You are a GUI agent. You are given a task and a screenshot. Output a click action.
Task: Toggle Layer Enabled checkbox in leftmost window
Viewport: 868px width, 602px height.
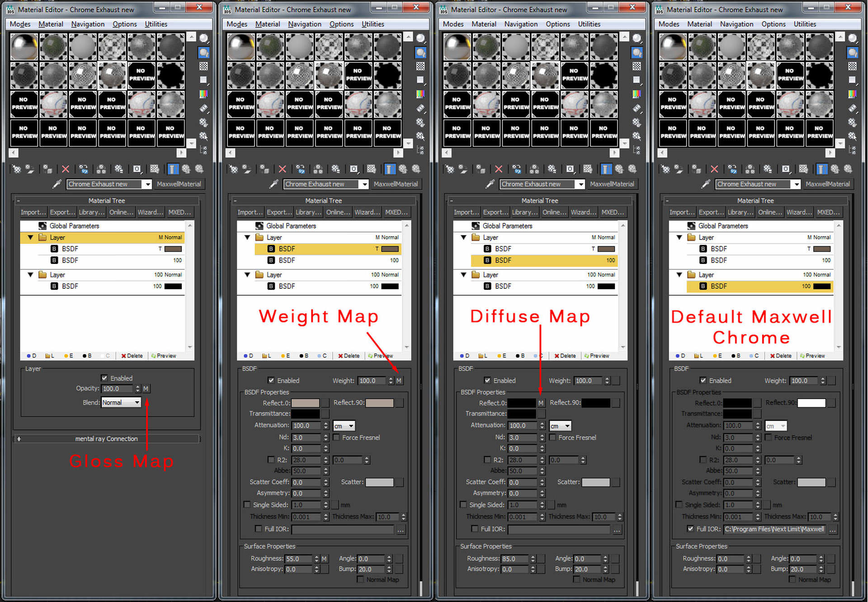pyautogui.click(x=104, y=378)
